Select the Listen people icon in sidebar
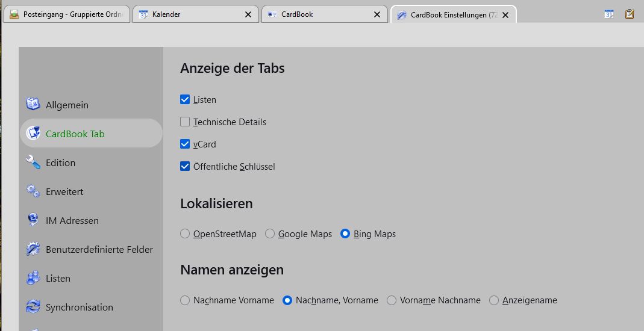The image size is (644, 331). point(33,278)
